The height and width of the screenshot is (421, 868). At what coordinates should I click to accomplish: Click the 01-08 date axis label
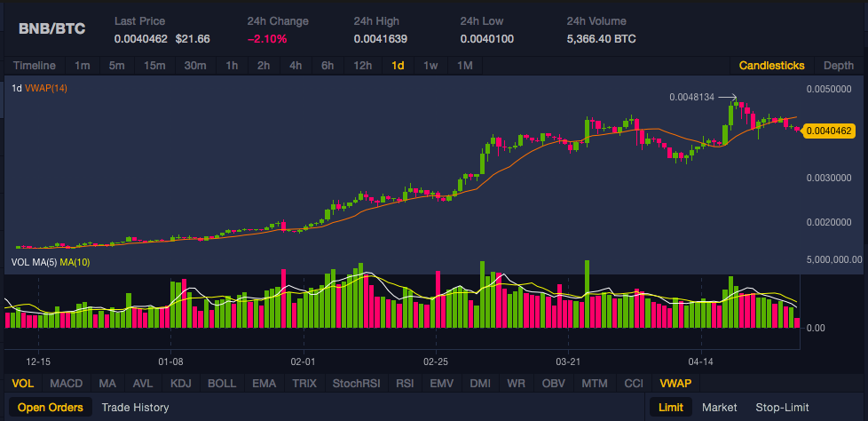(x=170, y=361)
